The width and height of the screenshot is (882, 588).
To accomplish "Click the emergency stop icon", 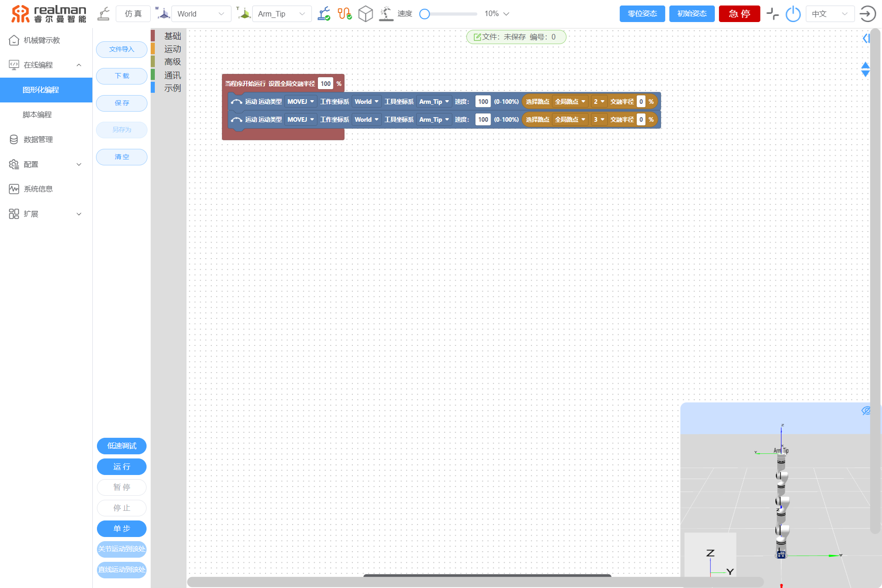I will point(740,14).
